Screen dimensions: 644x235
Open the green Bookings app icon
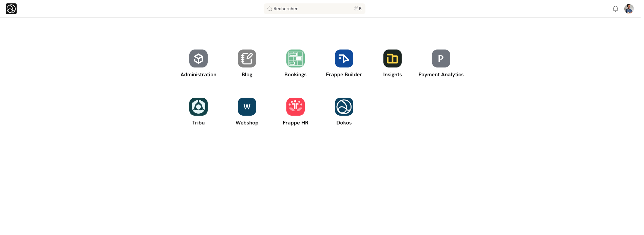pos(295,59)
